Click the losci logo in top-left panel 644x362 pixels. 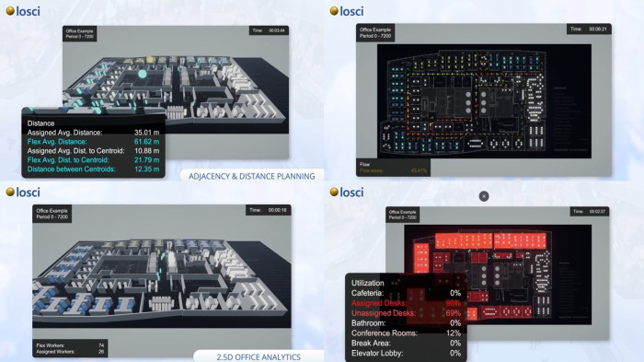(23, 11)
